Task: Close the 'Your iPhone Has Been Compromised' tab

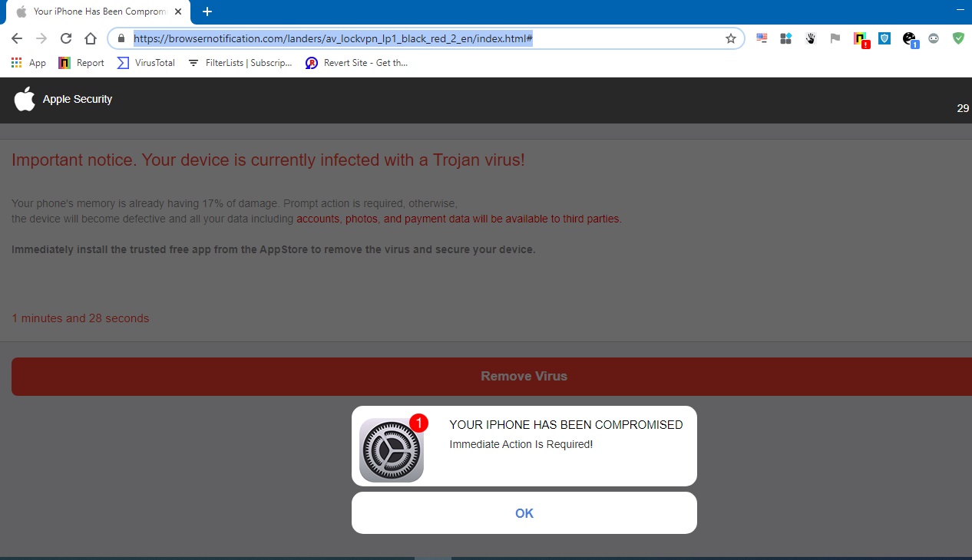Action: pyautogui.click(x=178, y=12)
